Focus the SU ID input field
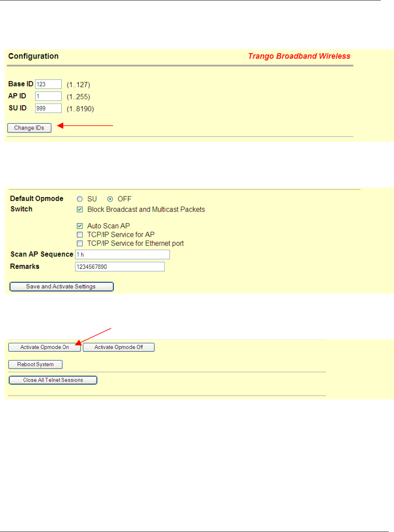The height and width of the screenshot is (532, 394). coord(48,108)
